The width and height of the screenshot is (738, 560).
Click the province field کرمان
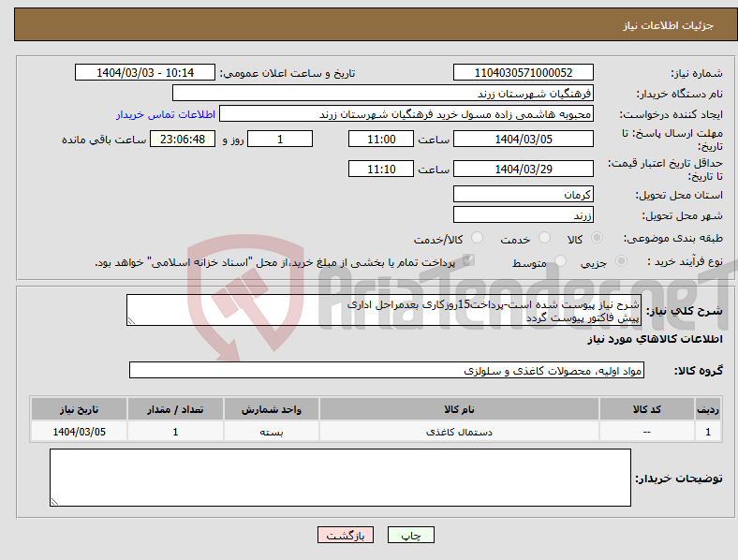523,194
